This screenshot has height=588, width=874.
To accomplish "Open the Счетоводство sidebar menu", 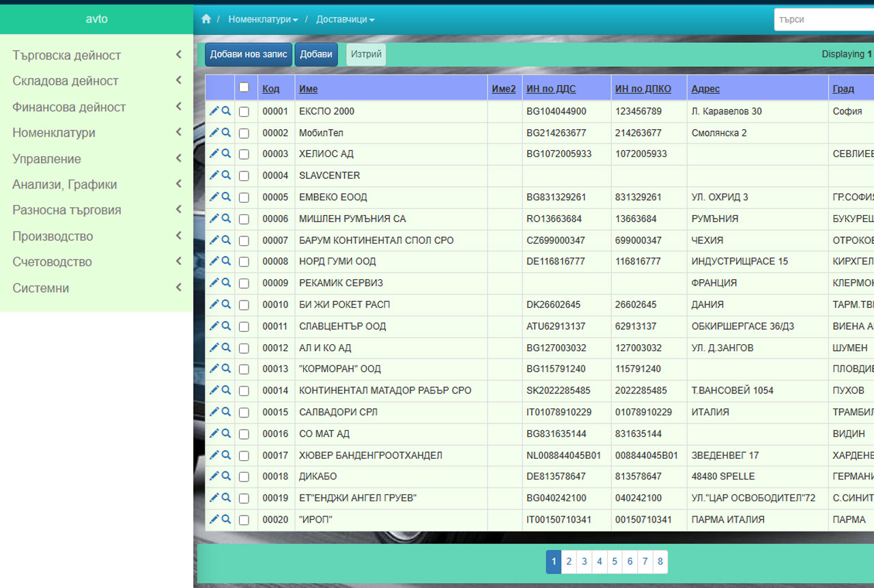I will click(x=97, y=262).
